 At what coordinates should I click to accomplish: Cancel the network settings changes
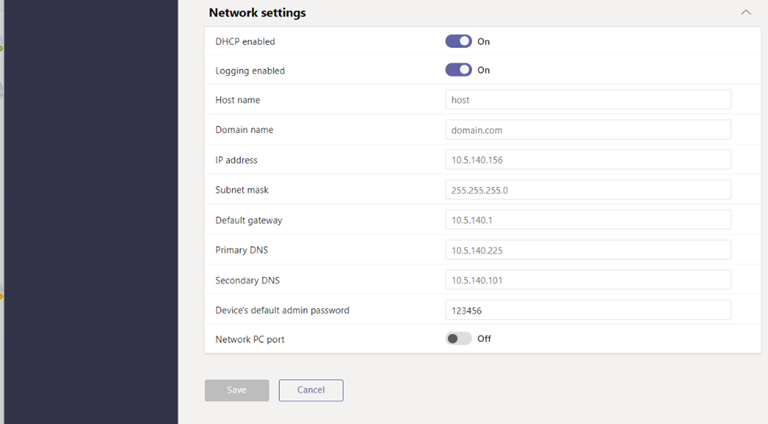coord(310,390)
